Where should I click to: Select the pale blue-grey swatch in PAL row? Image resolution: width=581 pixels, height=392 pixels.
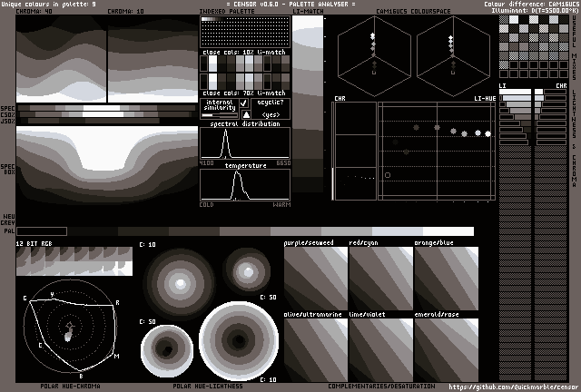(398, 231)
